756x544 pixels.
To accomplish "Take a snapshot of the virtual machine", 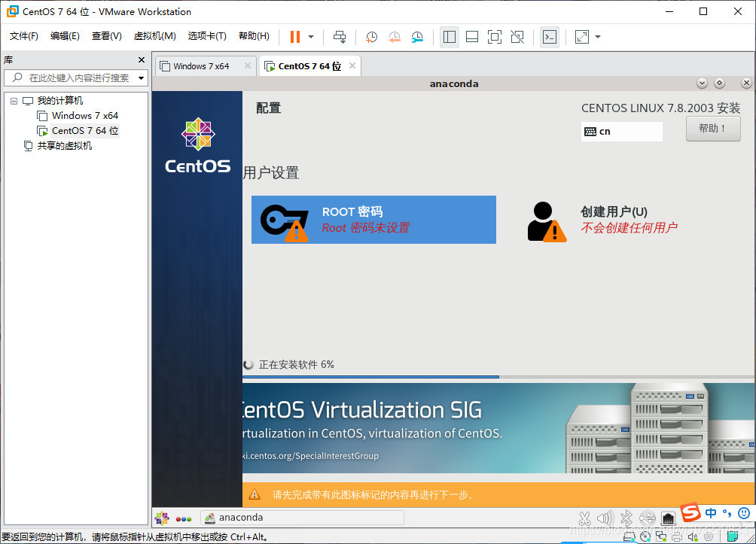I will click(371, 37).
